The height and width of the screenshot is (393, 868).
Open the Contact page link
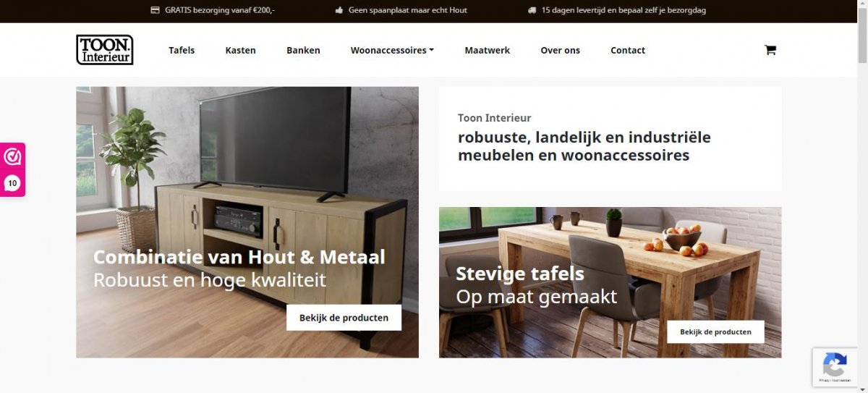(627, 50)
